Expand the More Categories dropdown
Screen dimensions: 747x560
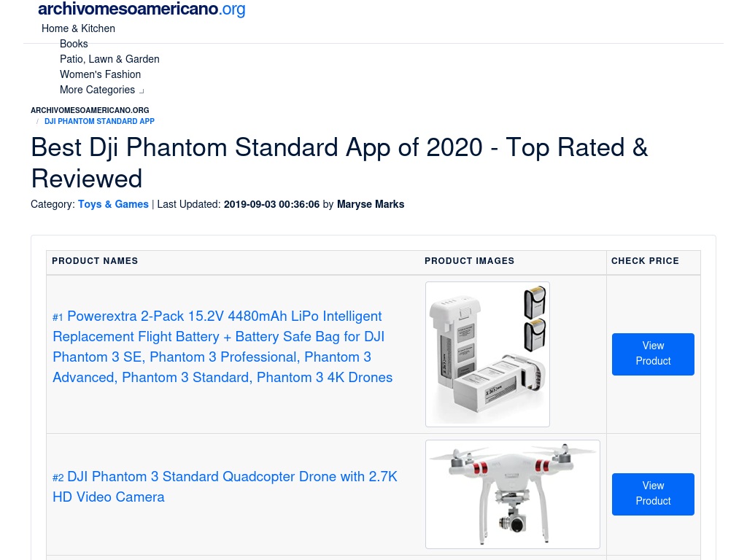point(101,90)
